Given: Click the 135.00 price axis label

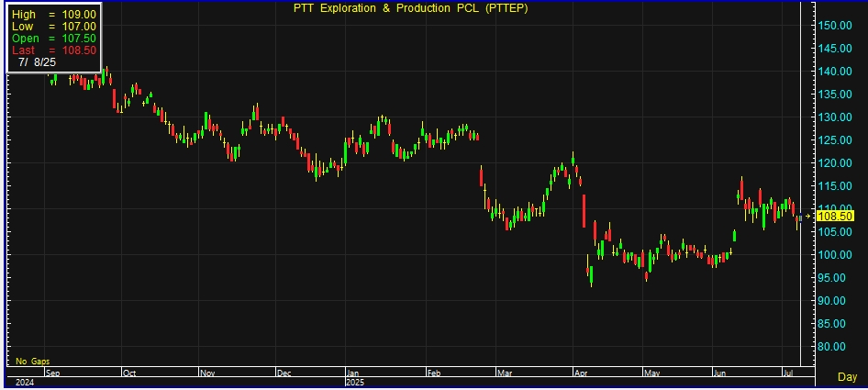Looking at the screenshot, I should pyautogui.click(x=835, y=95).
